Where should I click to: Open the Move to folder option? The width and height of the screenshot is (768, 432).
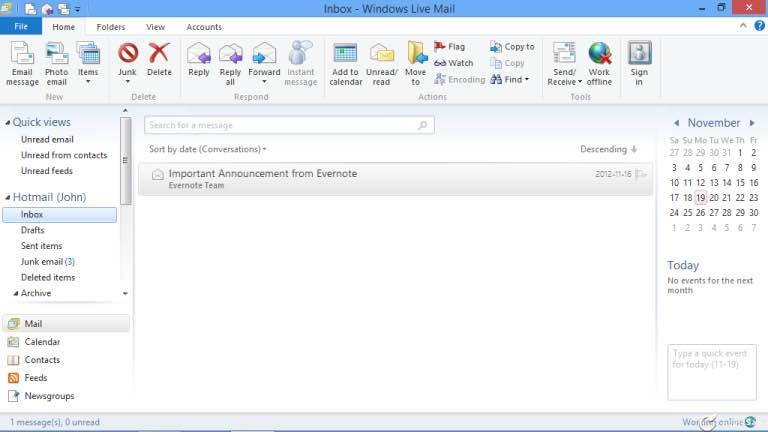click(416, 64)
